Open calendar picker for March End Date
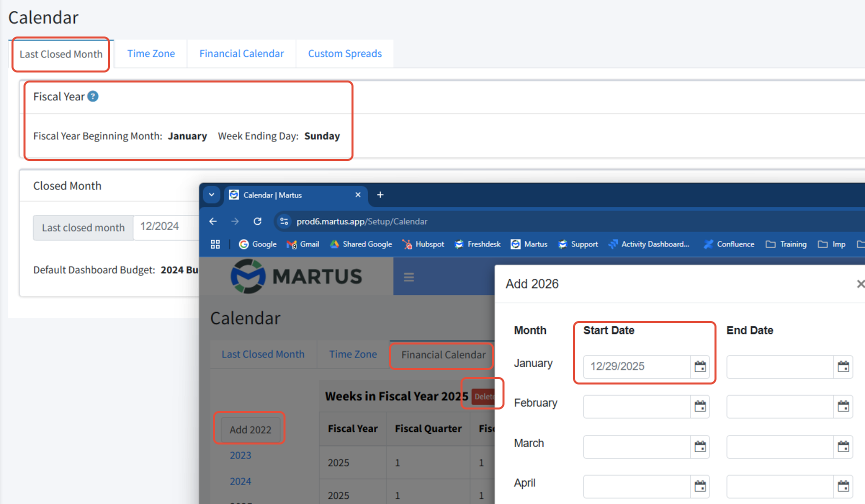The width and height of the screenshot is (865, 504). [x=843, y=446]
